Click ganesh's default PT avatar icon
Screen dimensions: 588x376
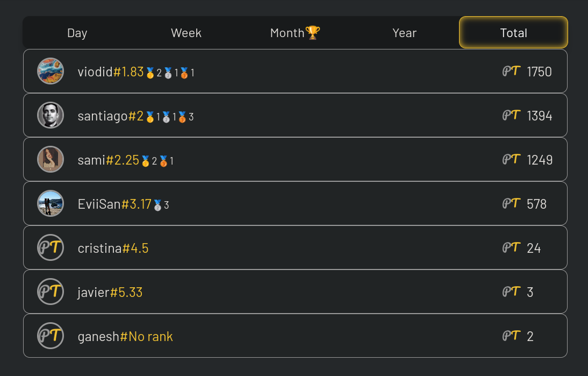click(x=51, y=336)
